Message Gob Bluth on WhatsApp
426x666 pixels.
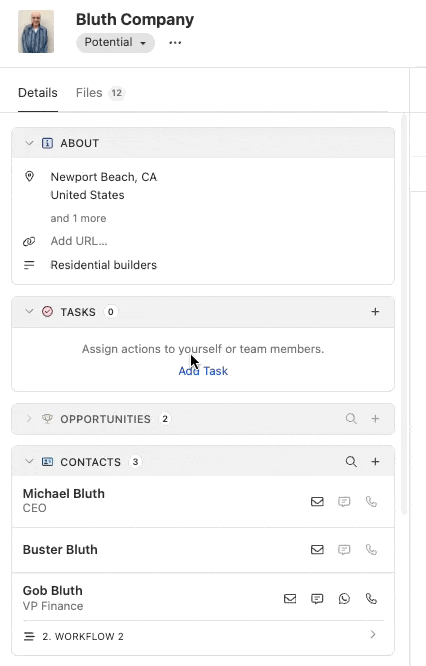tap(344, 598)
